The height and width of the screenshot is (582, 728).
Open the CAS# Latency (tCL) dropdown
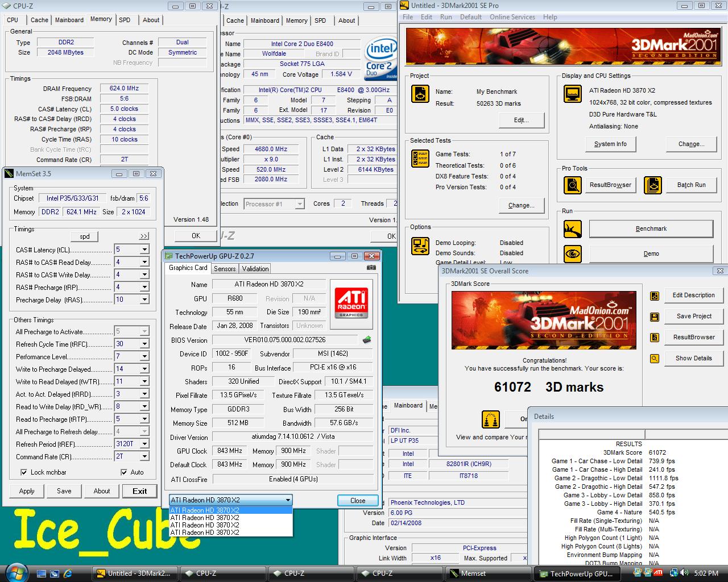(144, 250)
